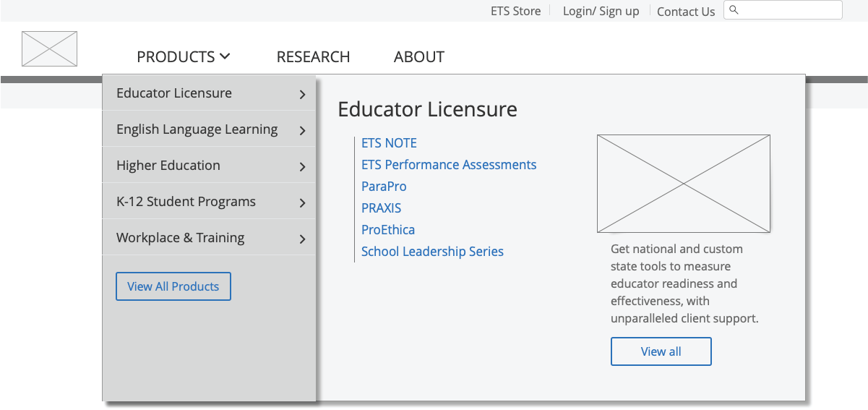The image size is (868, 410).
Task: Open the ETS Store link
Action: coord(515,11)
